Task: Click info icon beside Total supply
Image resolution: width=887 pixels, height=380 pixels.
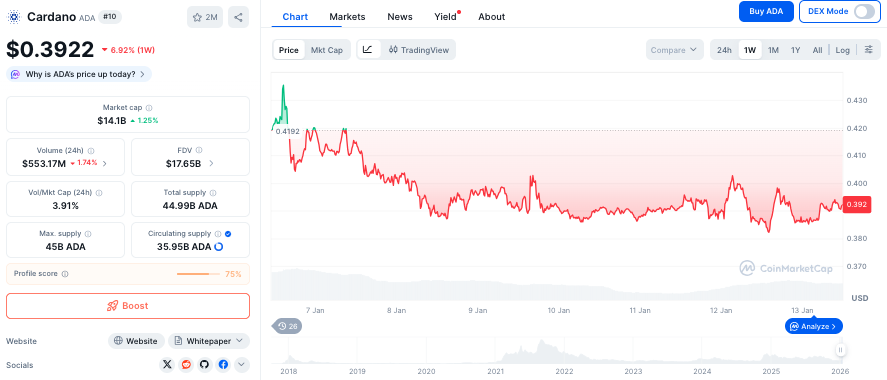Action: 213,193
